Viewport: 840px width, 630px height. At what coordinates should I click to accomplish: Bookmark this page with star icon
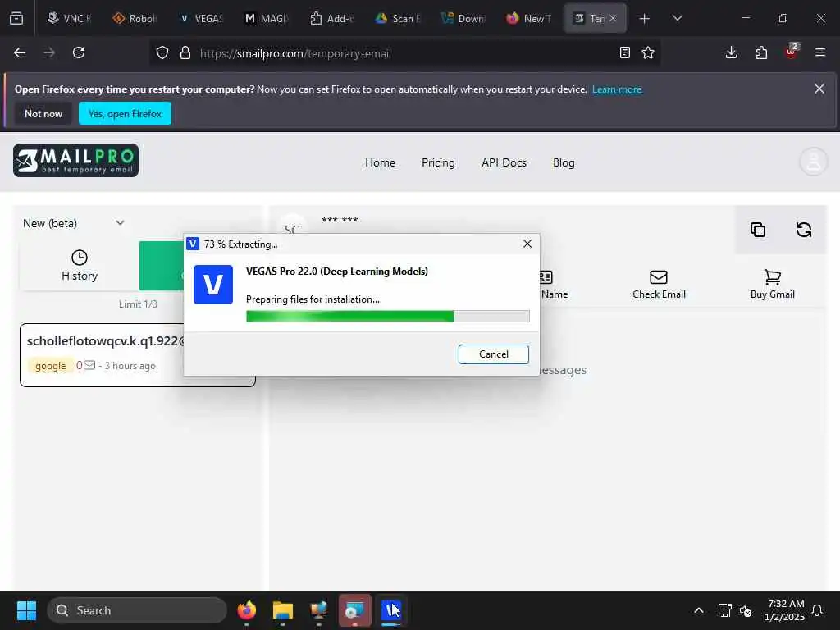pyautogui.click(x=648, y=53)
